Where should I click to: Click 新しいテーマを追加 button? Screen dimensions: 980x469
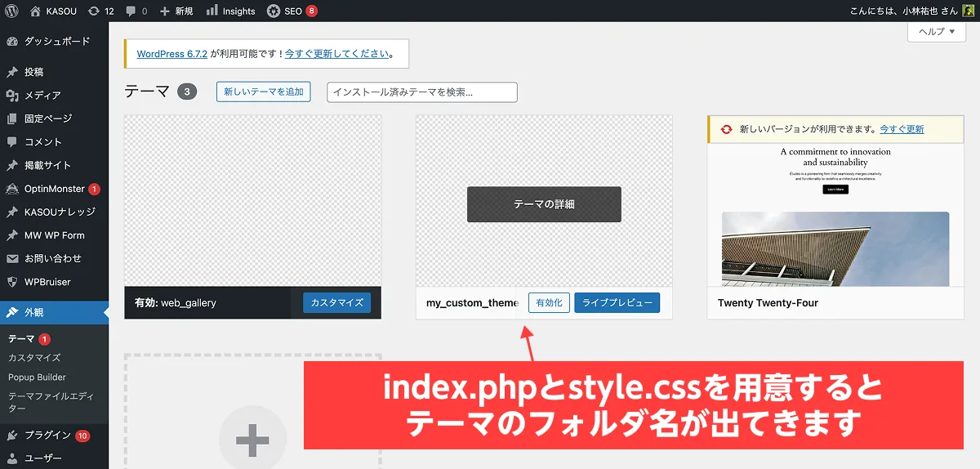(x=263, y=92)
